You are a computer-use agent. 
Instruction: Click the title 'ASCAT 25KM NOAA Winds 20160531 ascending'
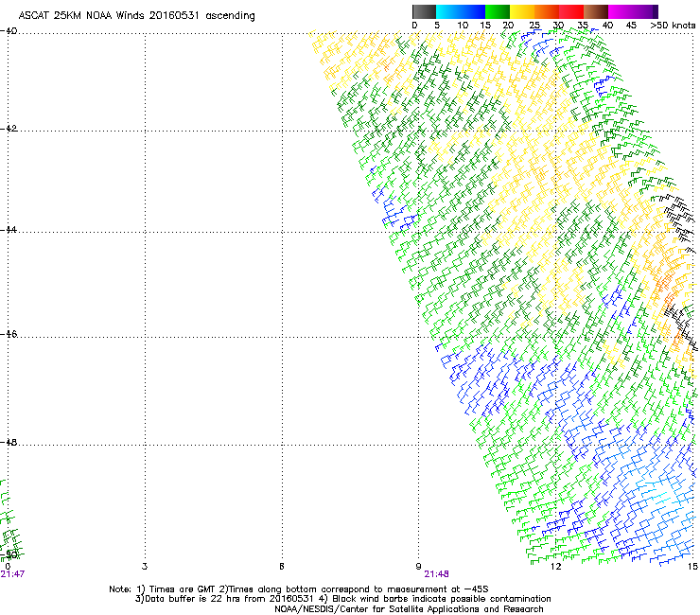point(136,16)
